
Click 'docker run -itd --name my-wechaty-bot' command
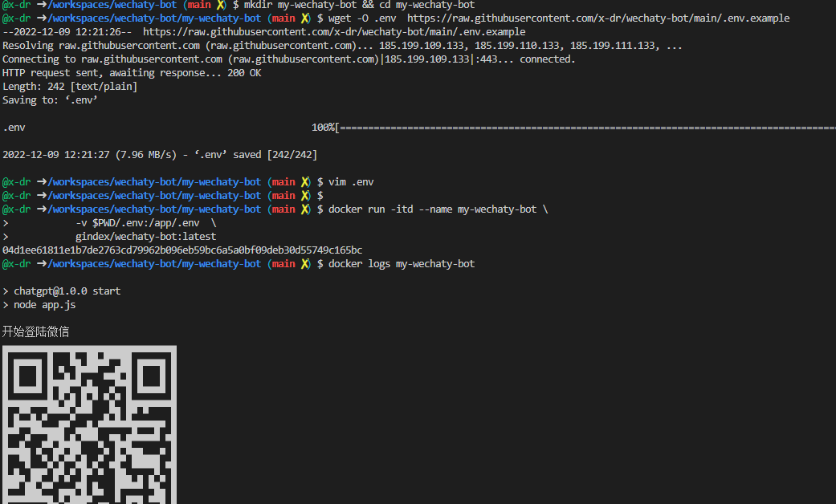click(x=432, y=209)
